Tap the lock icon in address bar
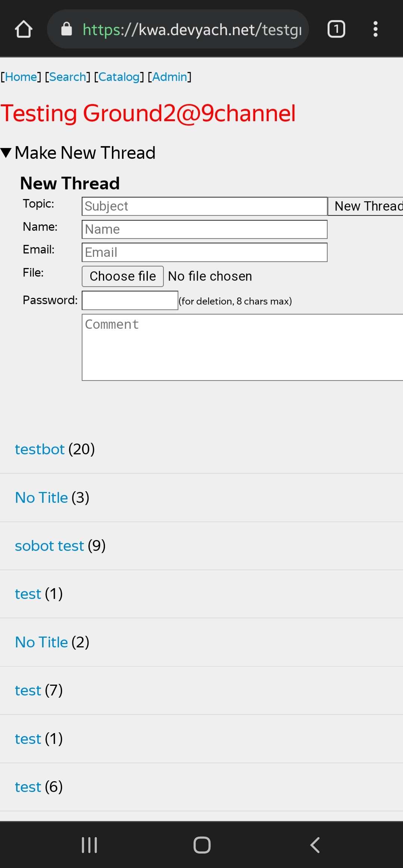The image size is (403, 868). (66, 29)
